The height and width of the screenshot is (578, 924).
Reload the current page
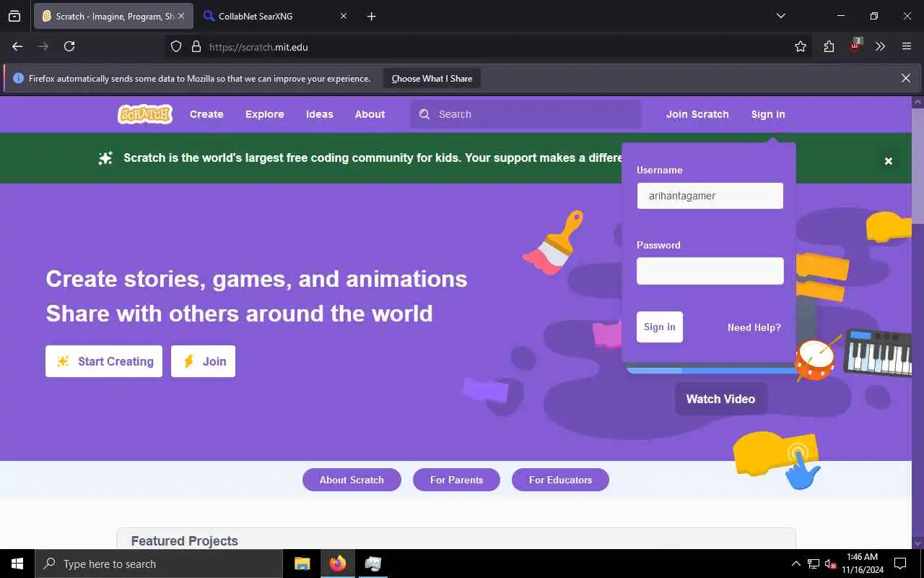tap(69, 46)
